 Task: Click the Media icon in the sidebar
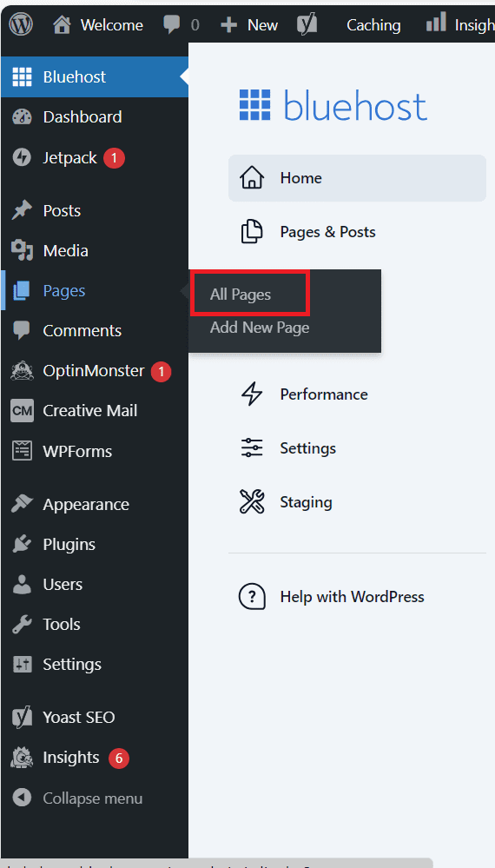tap(22, 251)
